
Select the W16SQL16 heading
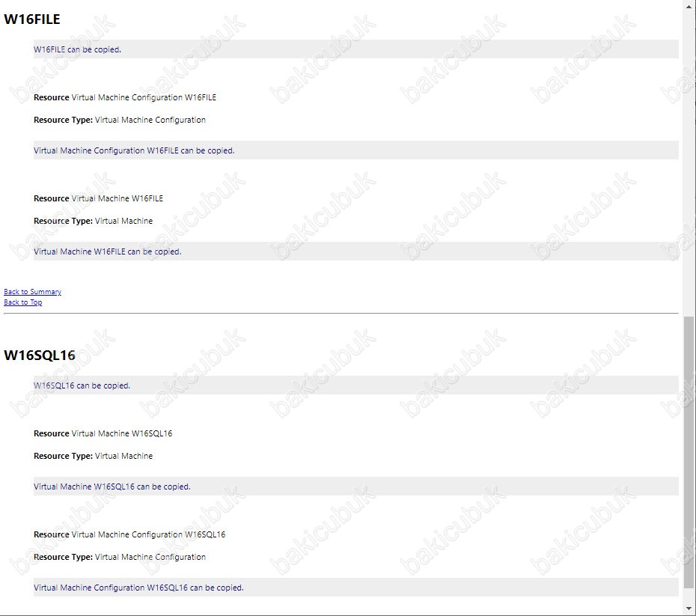click(x=40, y=355)
